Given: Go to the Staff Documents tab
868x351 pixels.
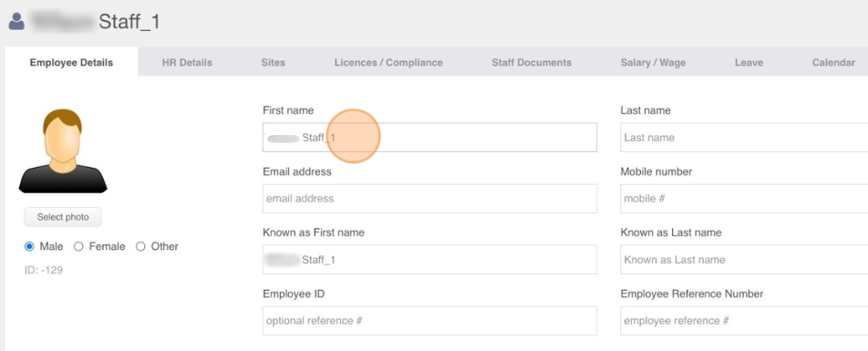Looking at the screenshot, I should (x=532, y=63).
